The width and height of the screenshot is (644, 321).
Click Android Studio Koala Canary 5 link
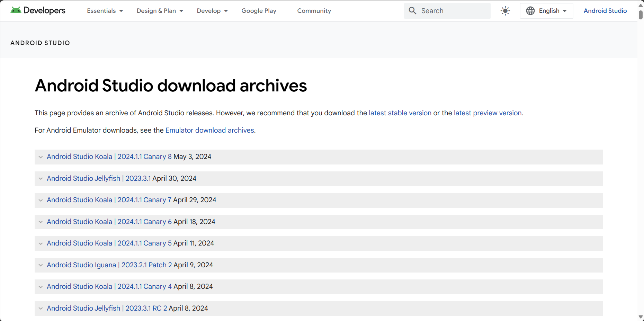tap(109, 243)
